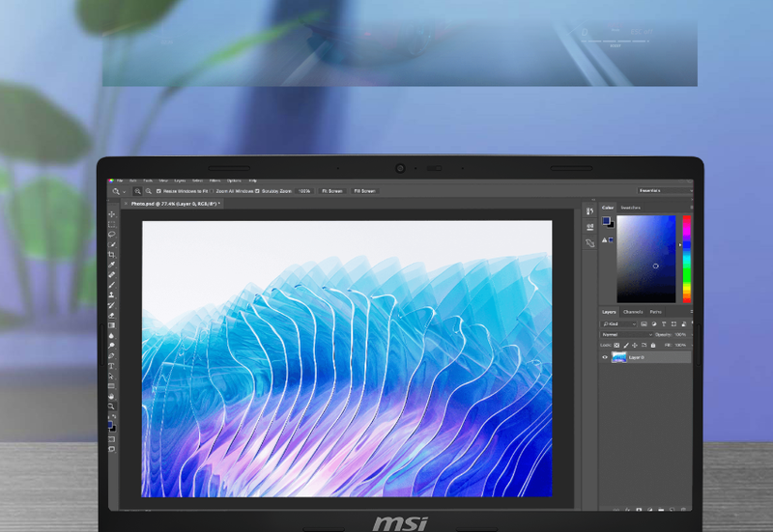Switch to the Channels tab
773x532 pixels.
click(633, 312)
